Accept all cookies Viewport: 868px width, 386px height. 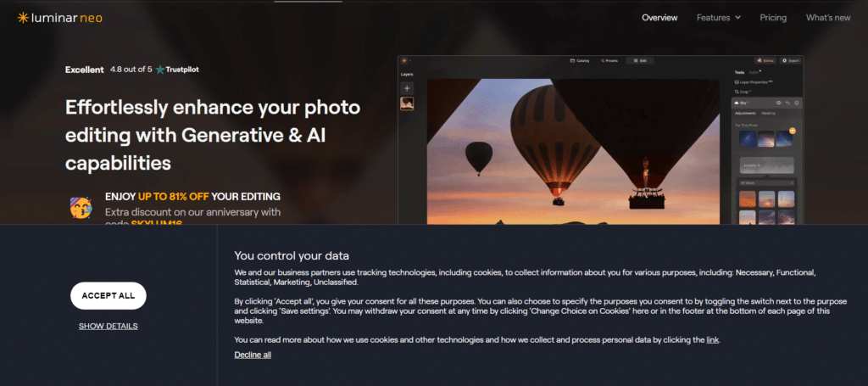[108, 296]
